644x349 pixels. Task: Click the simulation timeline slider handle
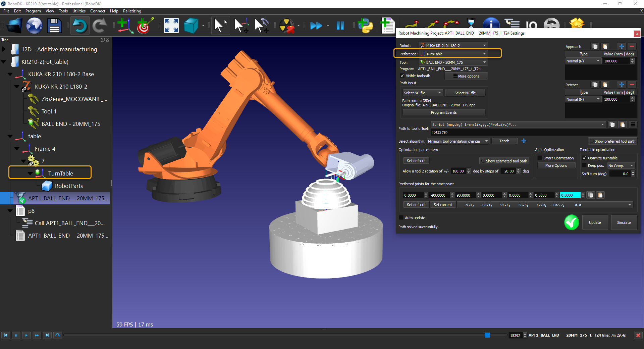pyautogui.click(x=487, y=335)
